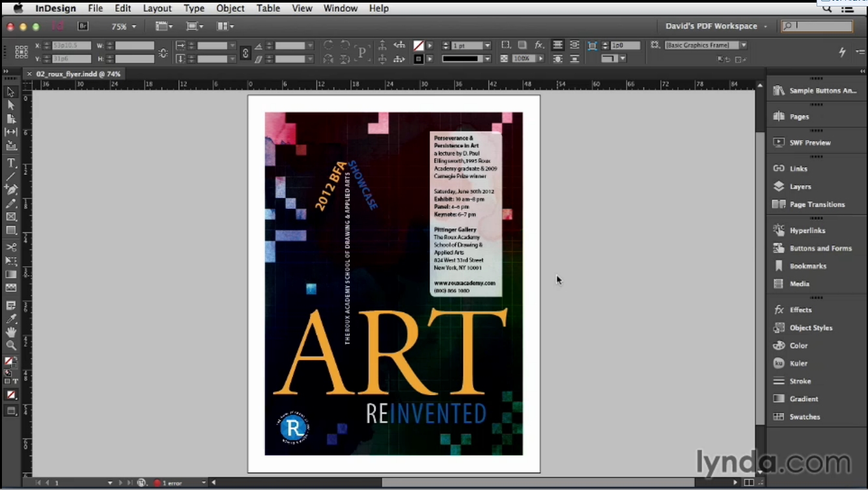
Task: Toggle wrap around bounding box icon
Action: pos(574,45)
